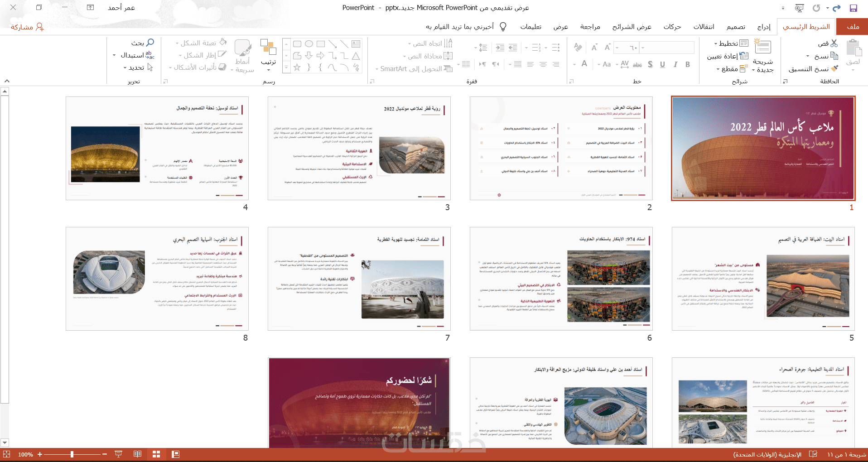Click the Save icon in title bar
868x462 pixels.
coord(854,8)
